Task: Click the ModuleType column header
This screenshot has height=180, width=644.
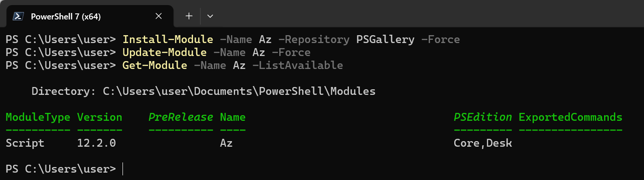Action: pyautogui.click(x=38, y=117)
